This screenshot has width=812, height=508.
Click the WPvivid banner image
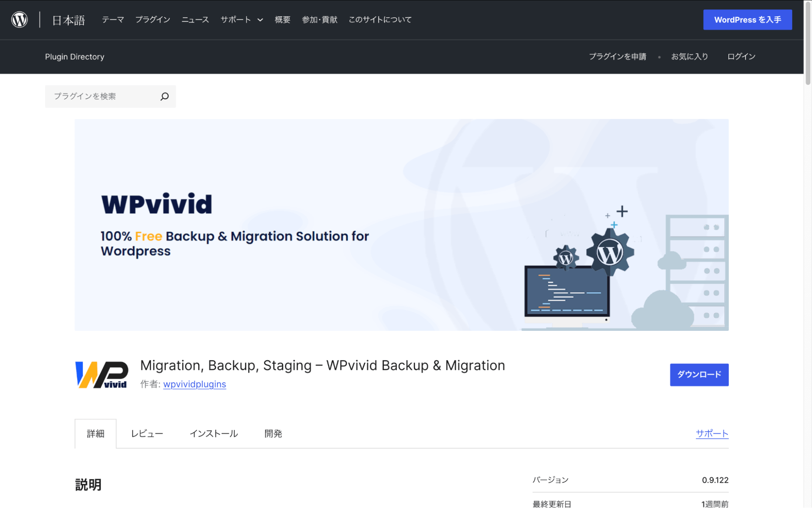point(401,224)
